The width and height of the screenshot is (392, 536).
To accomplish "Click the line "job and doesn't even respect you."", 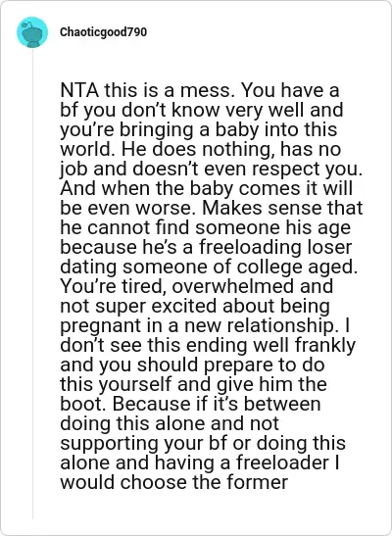I will 212,169.
